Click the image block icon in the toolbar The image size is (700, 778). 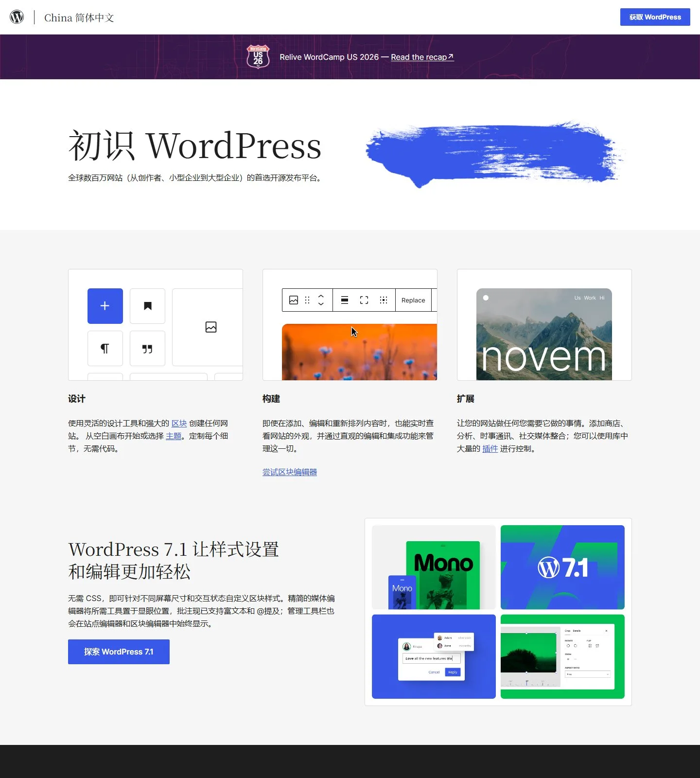click(294, 300)
